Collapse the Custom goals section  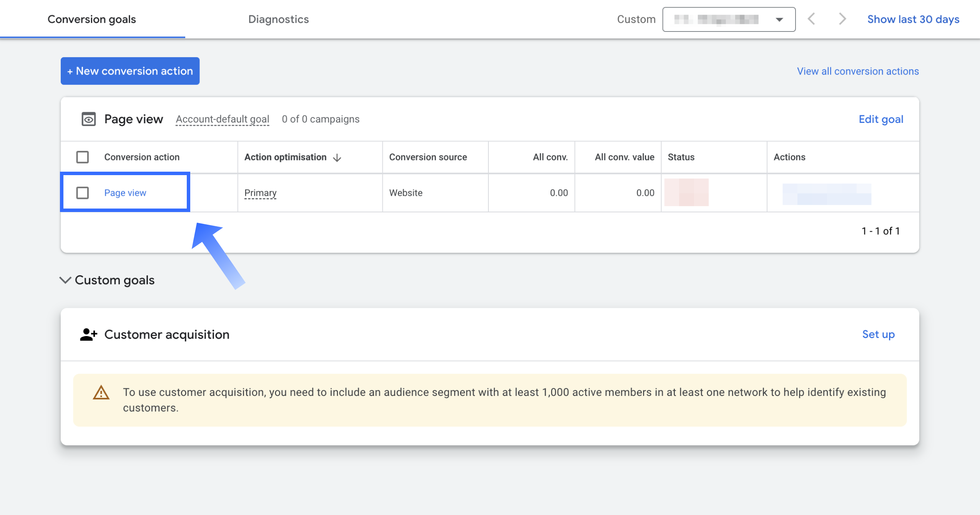click(65, 280)
